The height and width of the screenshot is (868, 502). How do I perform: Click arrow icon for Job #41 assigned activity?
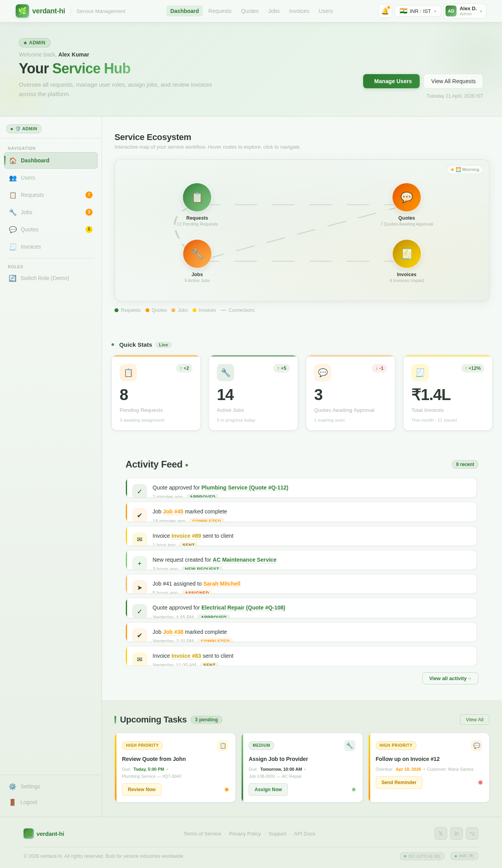coord(140,587)
